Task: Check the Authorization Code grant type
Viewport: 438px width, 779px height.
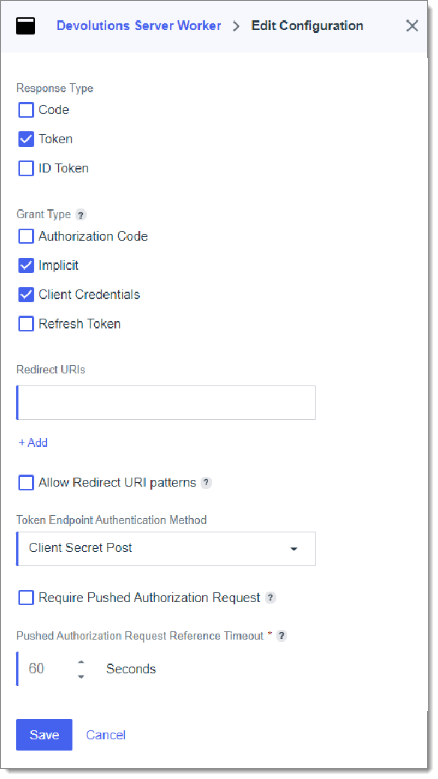Action: tap(26, 236)
